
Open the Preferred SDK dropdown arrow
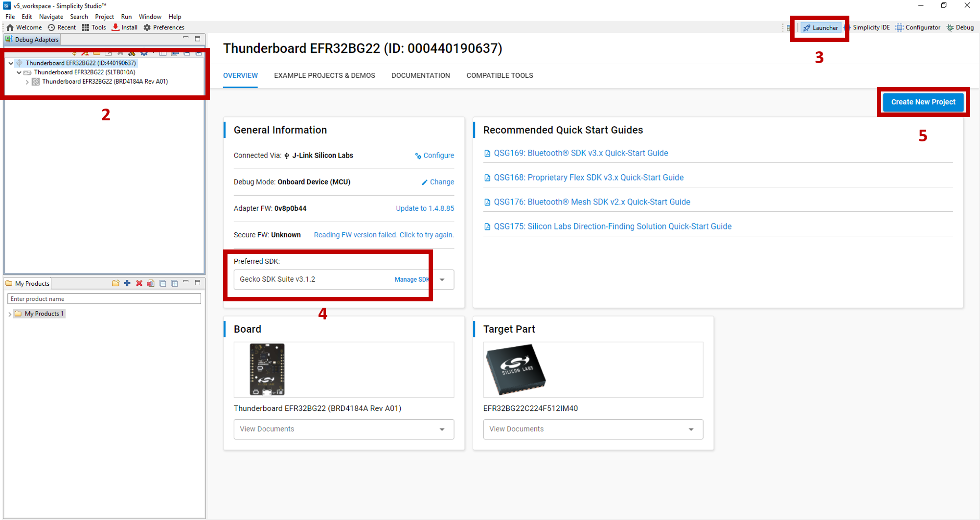coord(442,280)
